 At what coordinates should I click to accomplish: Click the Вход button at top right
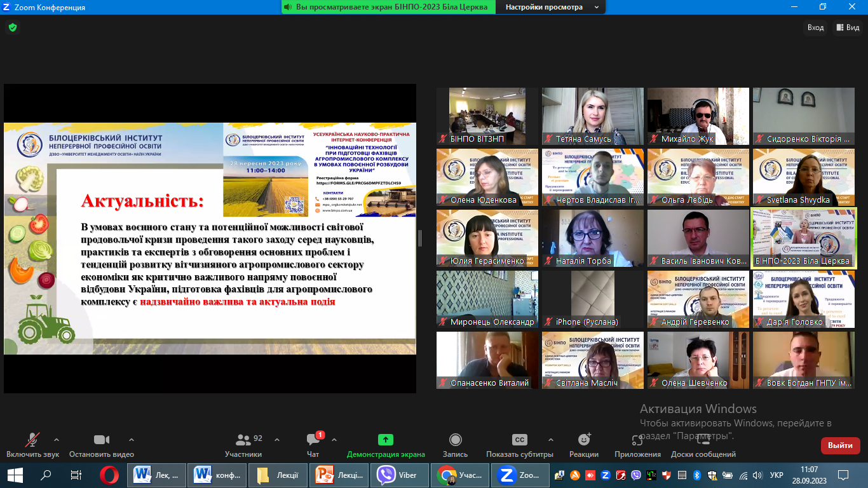[x=815, y=27]
